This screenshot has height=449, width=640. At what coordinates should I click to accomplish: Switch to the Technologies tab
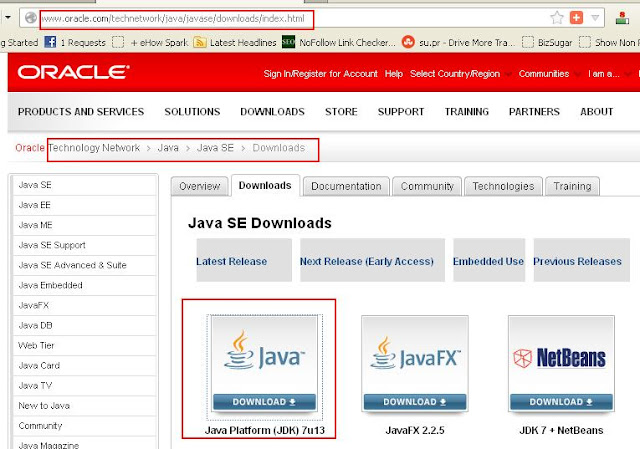pos(503,187)
